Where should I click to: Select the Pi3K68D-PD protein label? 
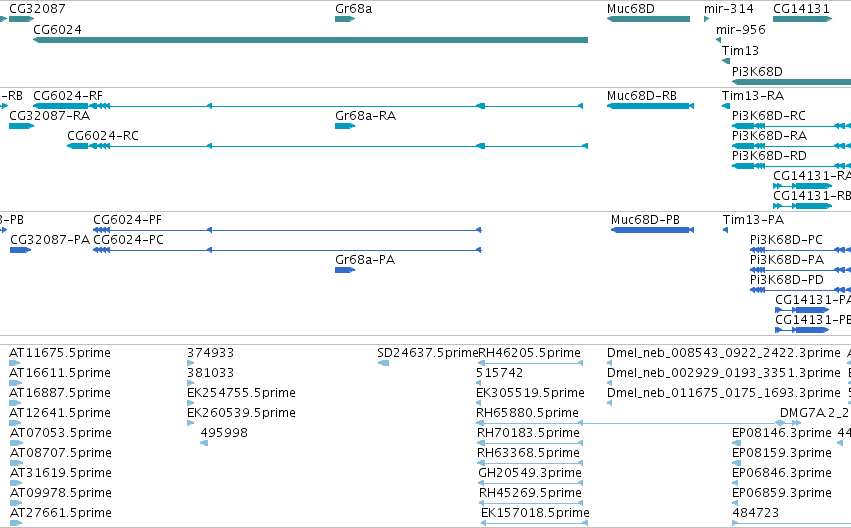point(787,280)
